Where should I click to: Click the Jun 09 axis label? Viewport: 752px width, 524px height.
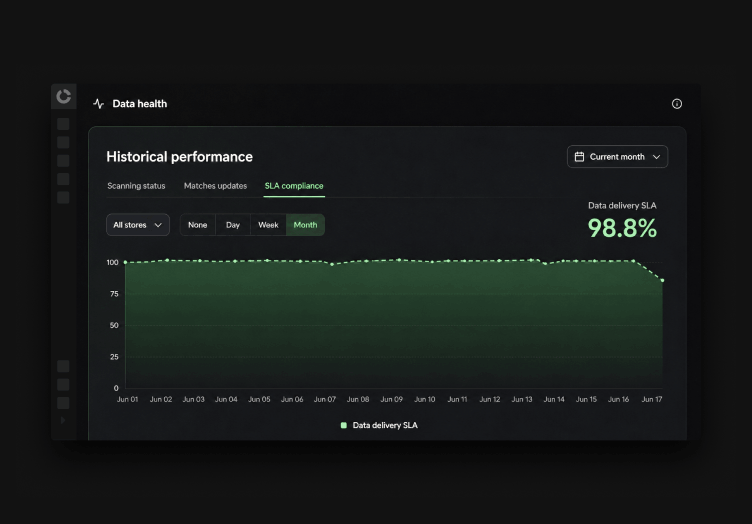391,399
